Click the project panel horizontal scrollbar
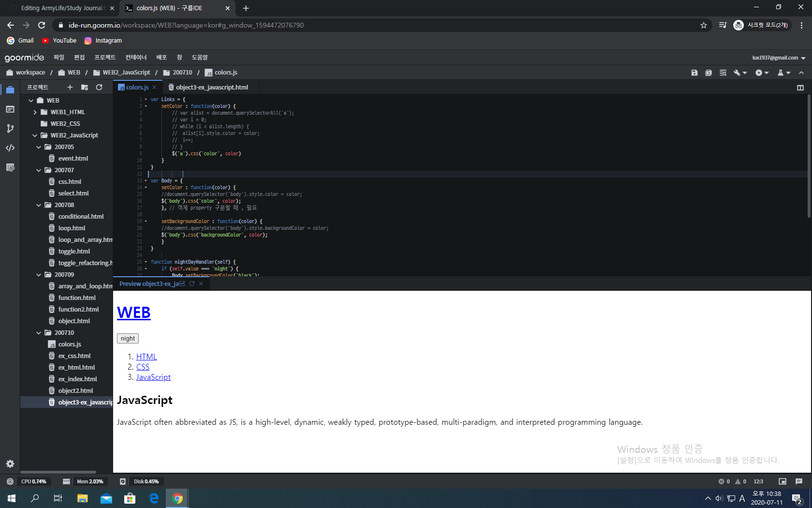Viewport: 812px width, 508px height. pyautogui.click(x=58, y=472)
